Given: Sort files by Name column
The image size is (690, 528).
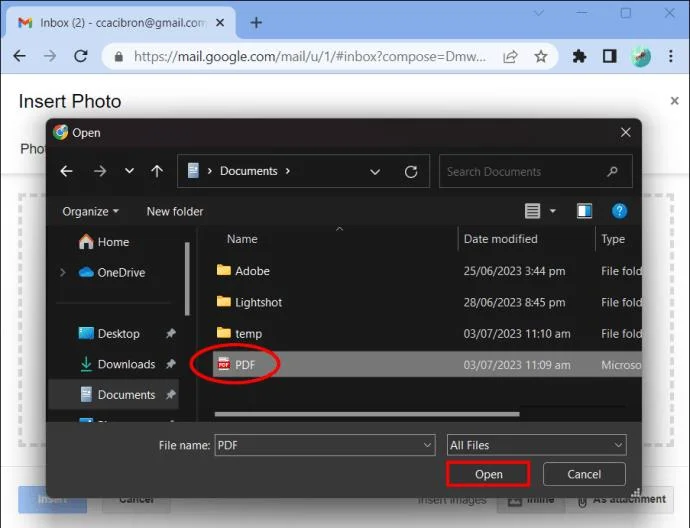Looking at the screenshot, I should click(x=242, y=239).
